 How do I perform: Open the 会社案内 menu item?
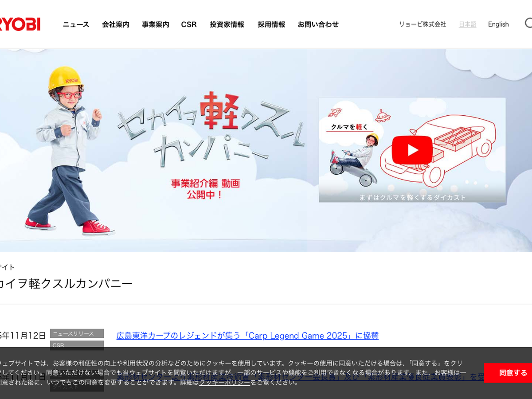click(x=116, y=24)
